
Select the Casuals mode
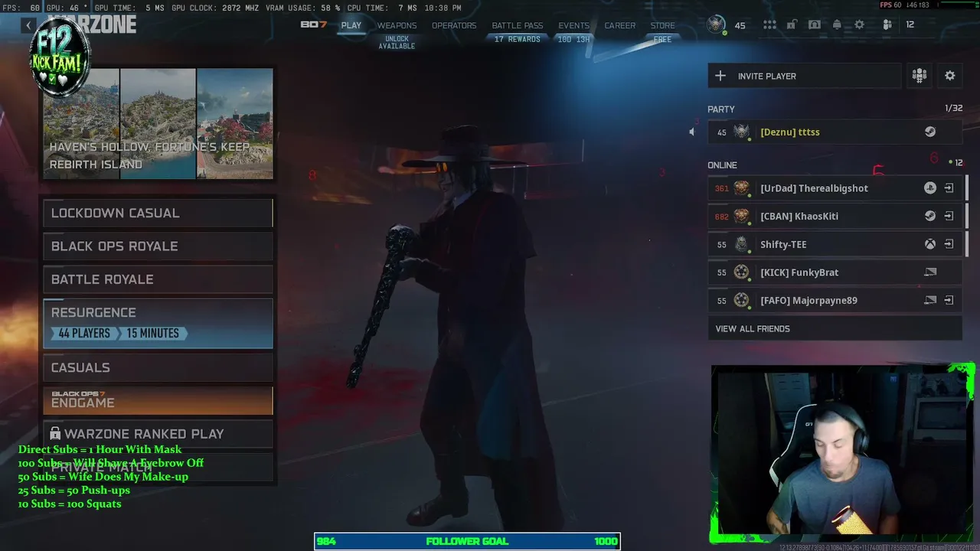tap(158, 367)
